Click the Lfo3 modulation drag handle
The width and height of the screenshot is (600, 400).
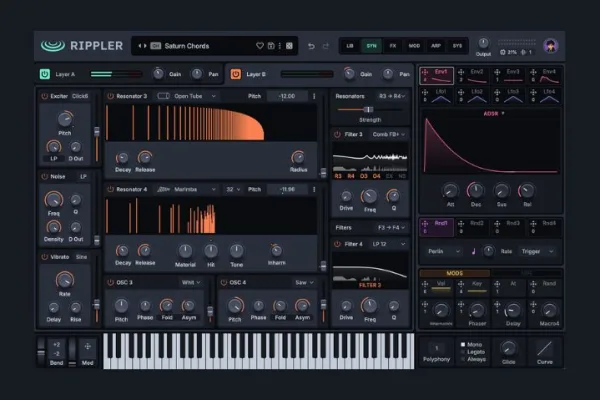click(x=497, y=92)
